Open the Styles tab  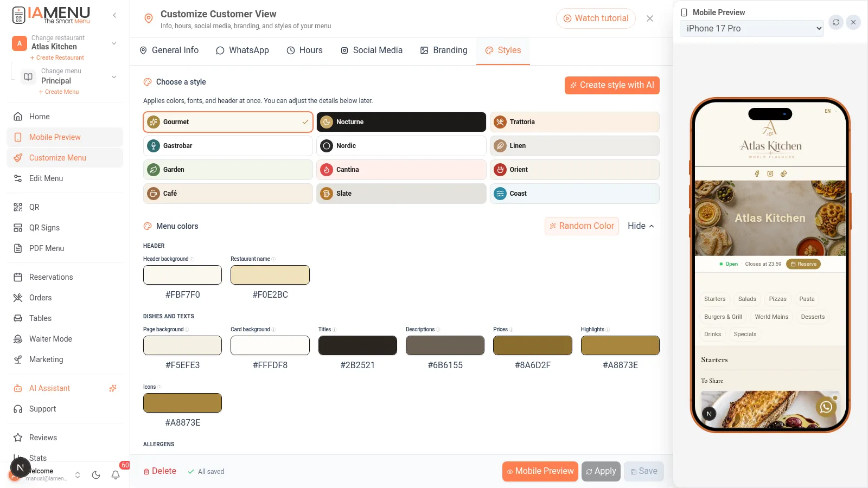[503, 50]
